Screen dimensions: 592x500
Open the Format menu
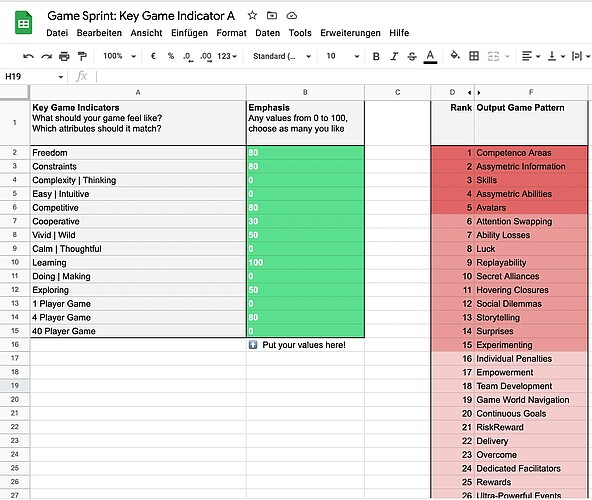pyautogui.click(x=231, y=33)
